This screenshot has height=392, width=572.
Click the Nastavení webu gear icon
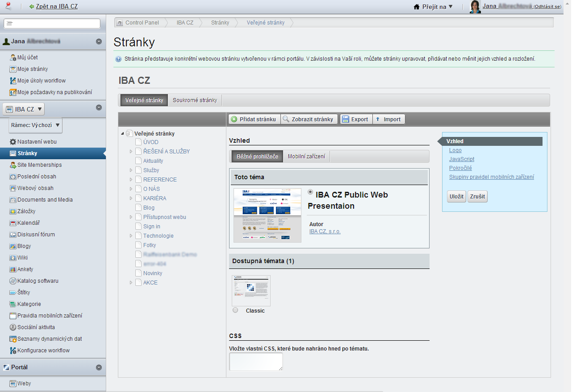[13, 142]
